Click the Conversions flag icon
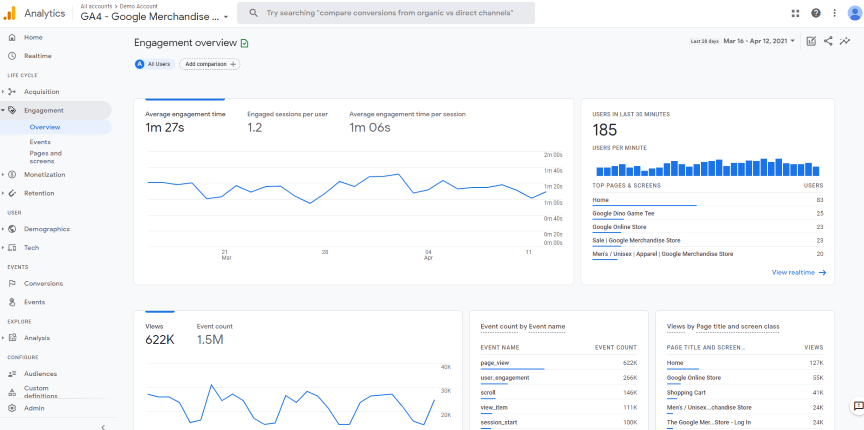 pos(12,283)
